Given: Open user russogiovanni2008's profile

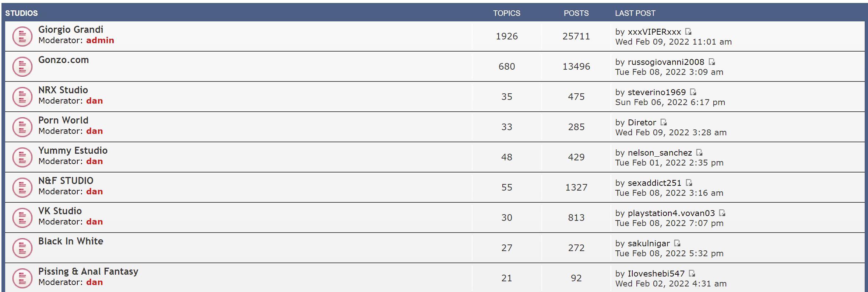Looking at the screenshot, I should 666,62.
